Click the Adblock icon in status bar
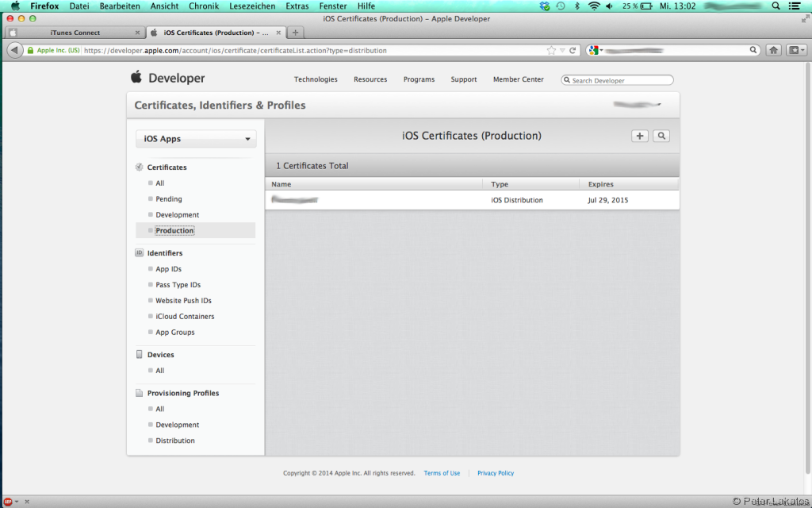812x508 pixels. pos(8,502)
